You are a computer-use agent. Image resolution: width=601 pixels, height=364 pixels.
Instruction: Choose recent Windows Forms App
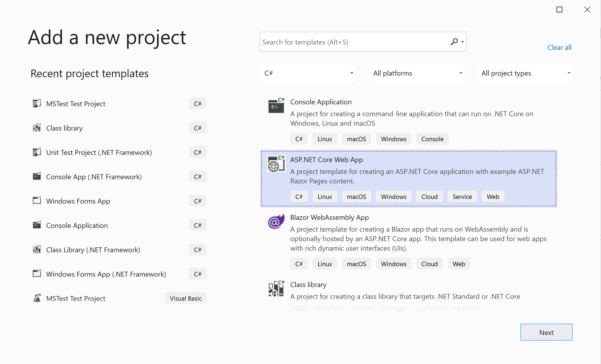coord(120,201)
